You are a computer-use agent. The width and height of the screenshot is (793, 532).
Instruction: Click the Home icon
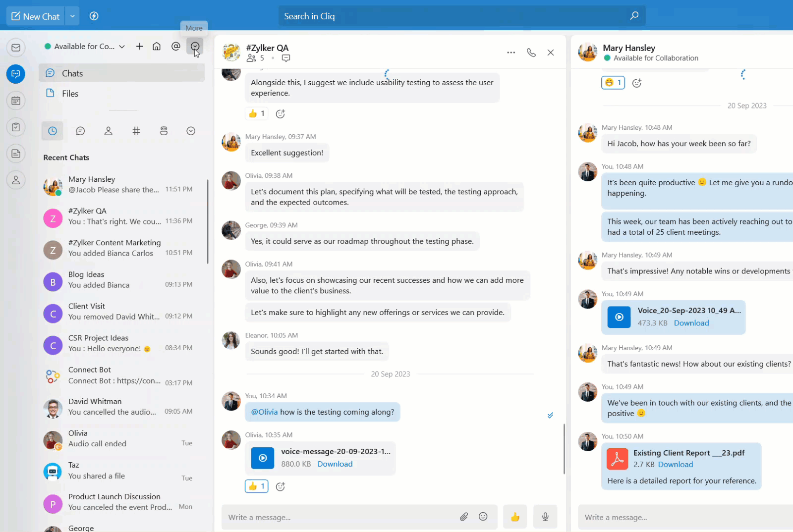coord(157,46)
